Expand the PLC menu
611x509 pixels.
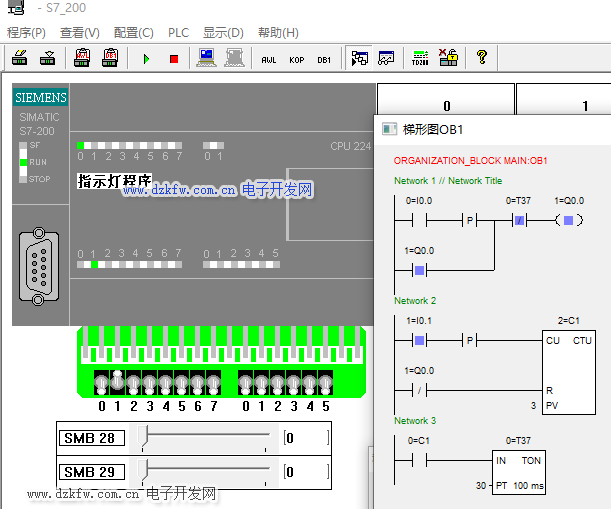[x=178, y=32]
